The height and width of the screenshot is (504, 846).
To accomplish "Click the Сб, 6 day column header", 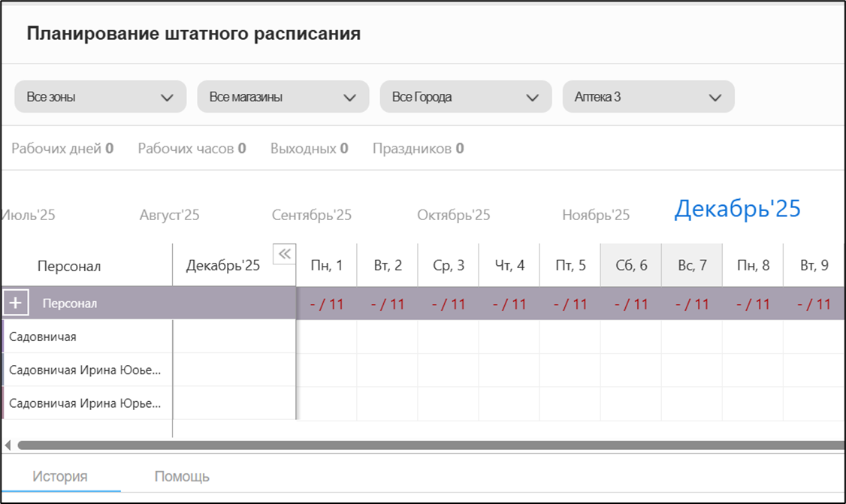I will 630,265.
